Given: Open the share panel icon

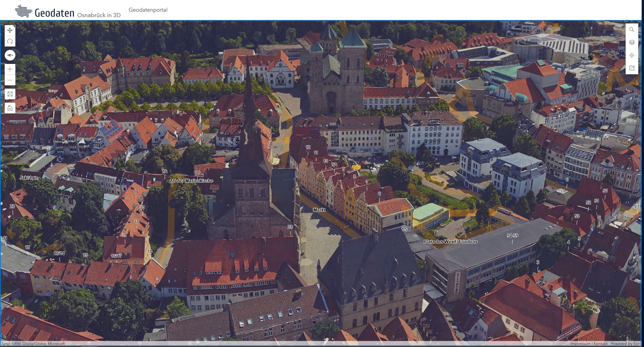Looking at the screenshot, I should (632, 68).
